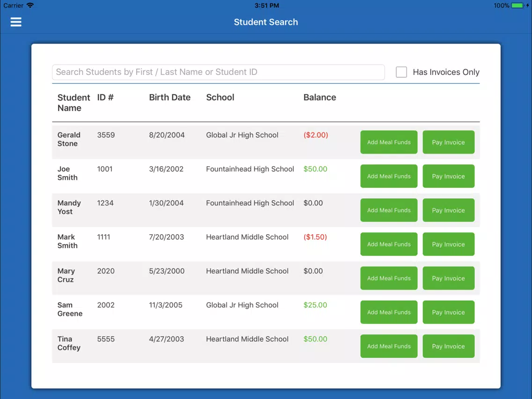
Task: Add Meal Funds for Mary Cruz
Action: click(x=389, y=278)
